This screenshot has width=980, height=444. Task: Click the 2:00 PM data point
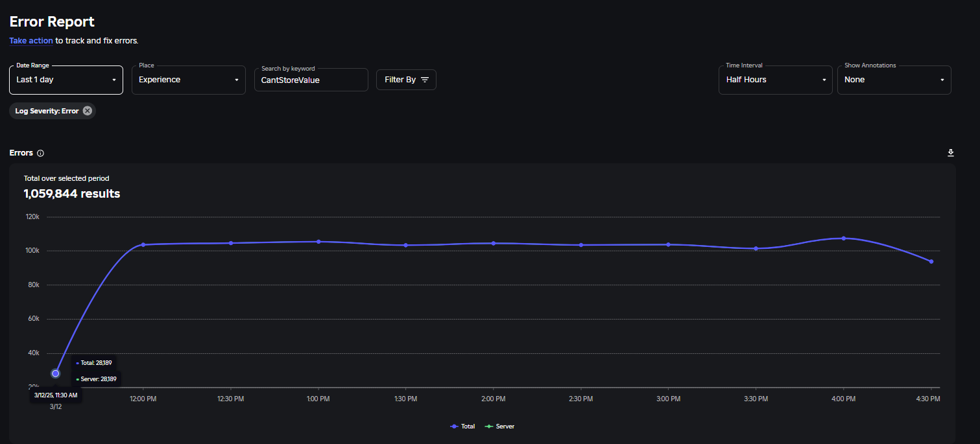point(494,243)
